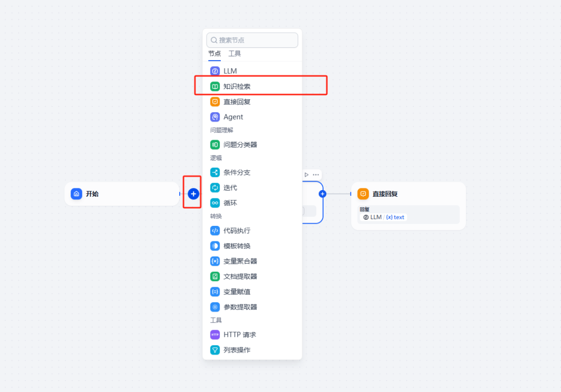Select the 知识检索 node icon
Image resolution: width=561 pixels, height=392 pixels.
(x=215, y=86)
